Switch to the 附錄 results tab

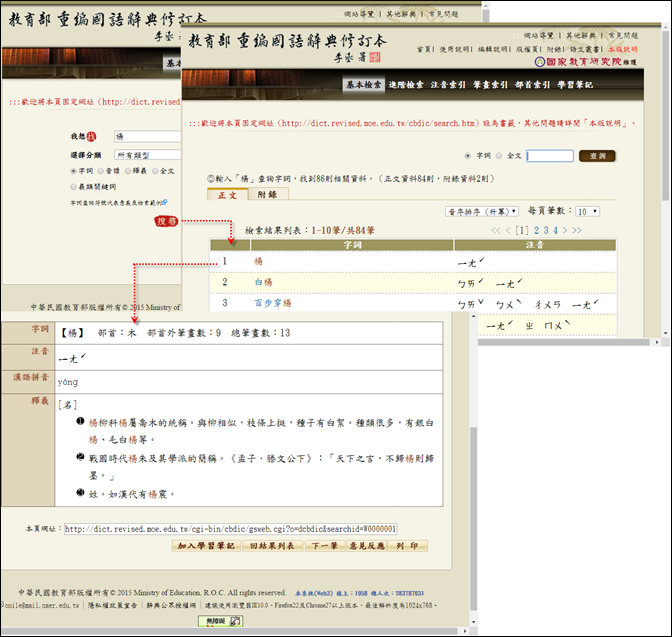[268, 194]
